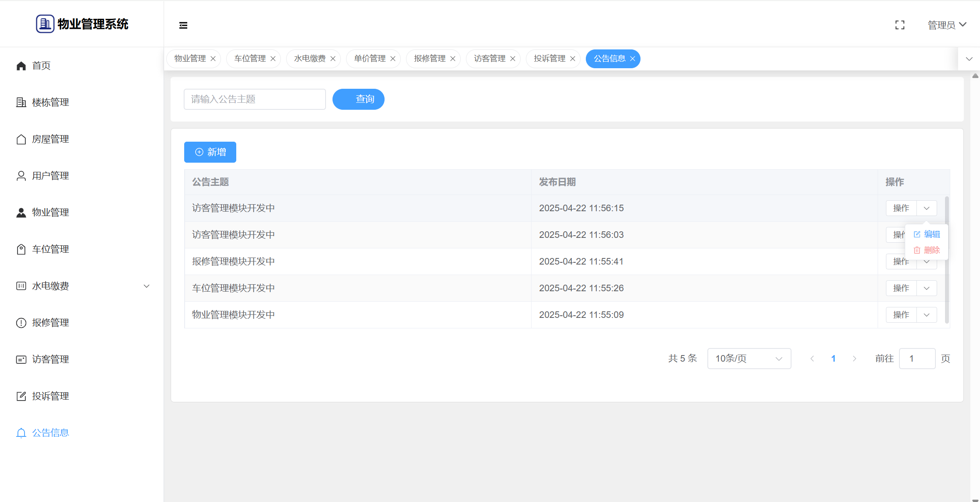Switch to the 报修管理 tab
The height and width of the screenshot is (502, 980).
429,59
